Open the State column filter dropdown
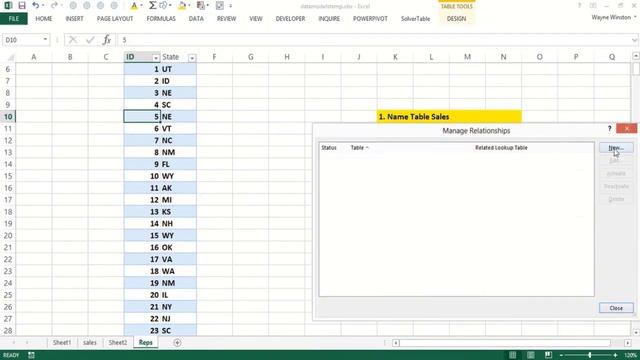Screen dimensions: 640x360 pos(191,58)
